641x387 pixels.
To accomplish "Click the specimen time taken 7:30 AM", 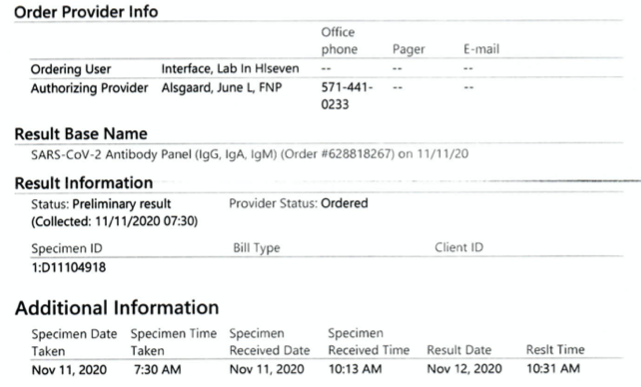I will coord(157,369).
